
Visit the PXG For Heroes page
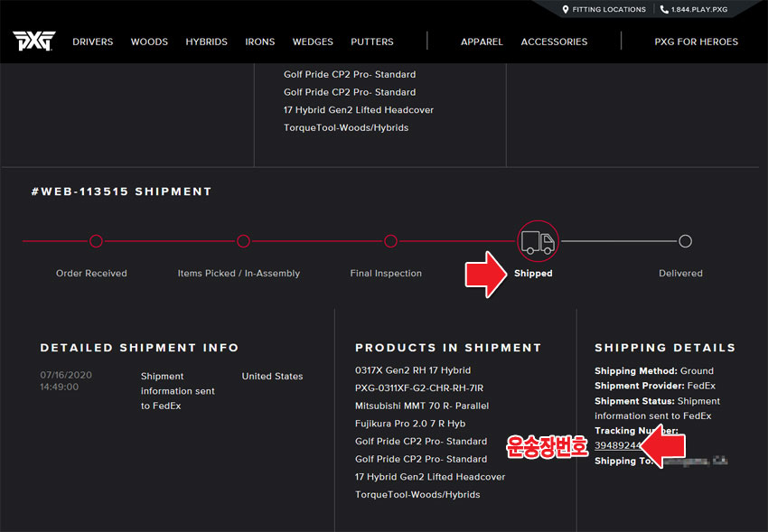tap(697, 42)
